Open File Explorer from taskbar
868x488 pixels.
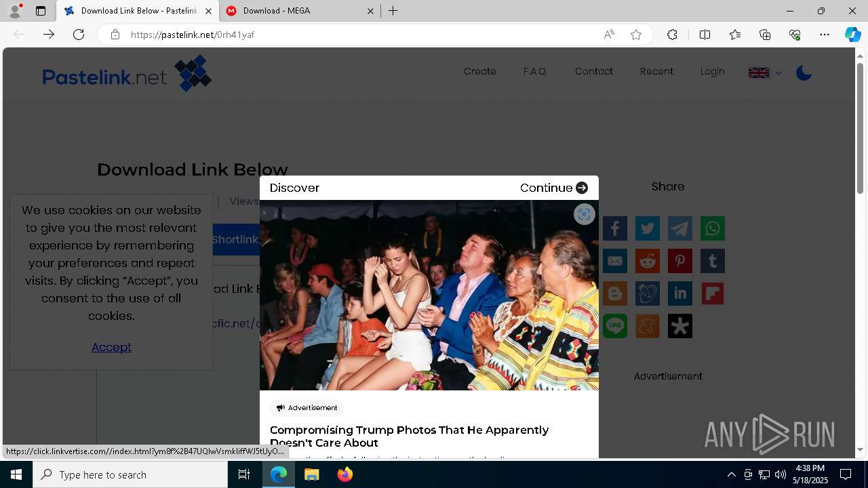click(x=312, y=474)
